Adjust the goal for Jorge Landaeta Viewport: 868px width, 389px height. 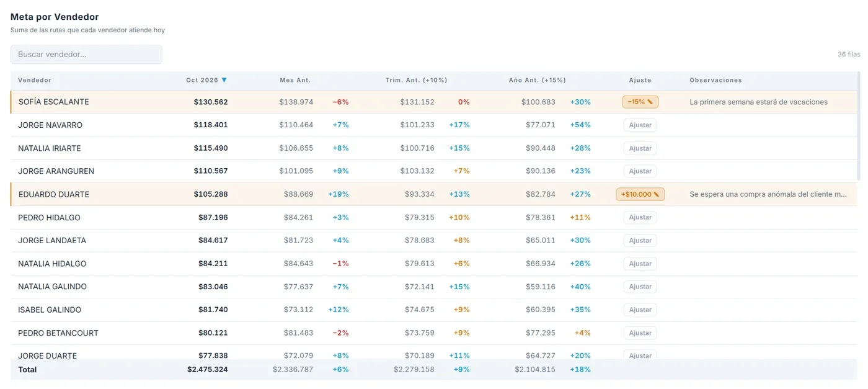coord(640,241)
